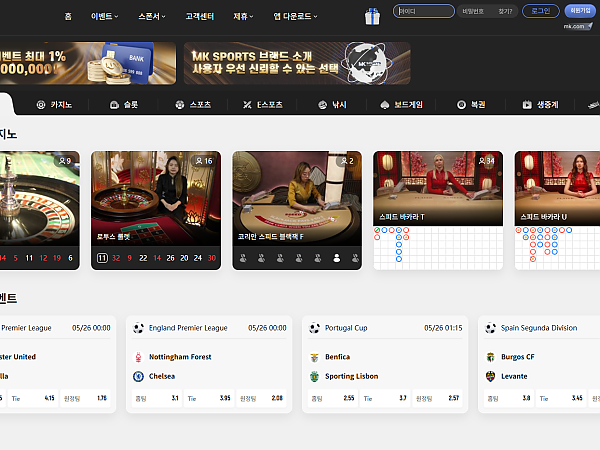Expand the 이벤트 dropdown menu
Image resolution: width=600 pixels, height=450 pixels.
[x=104, y=16]
